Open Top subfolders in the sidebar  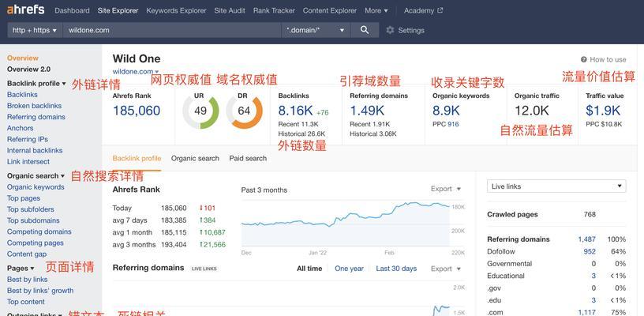(x=31, y=209)
